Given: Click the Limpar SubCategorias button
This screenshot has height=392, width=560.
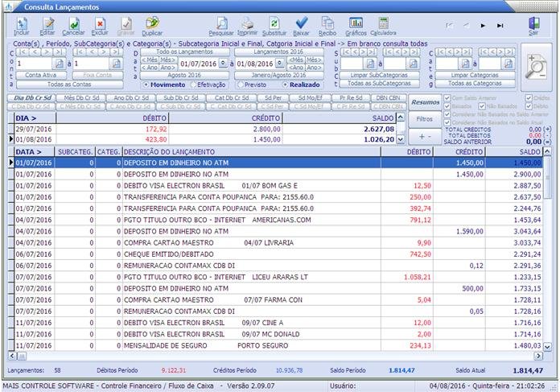Looking at the screenshot, I should [379, 75].
